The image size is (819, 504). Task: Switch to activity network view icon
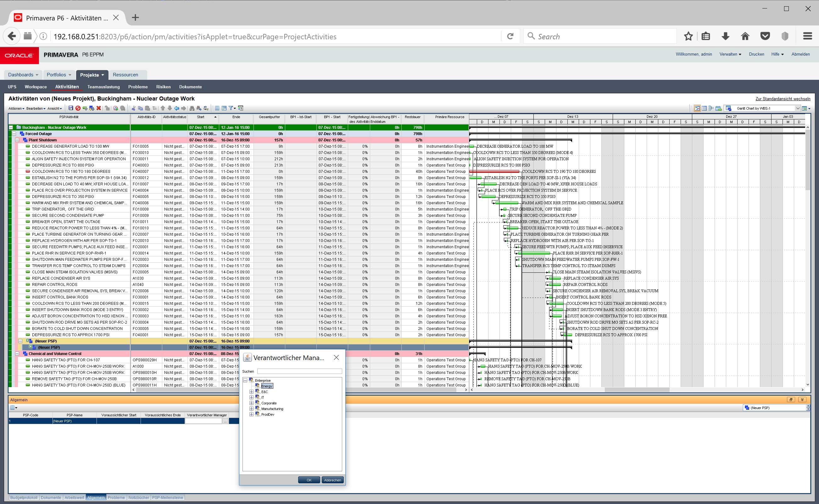(711, 108)
